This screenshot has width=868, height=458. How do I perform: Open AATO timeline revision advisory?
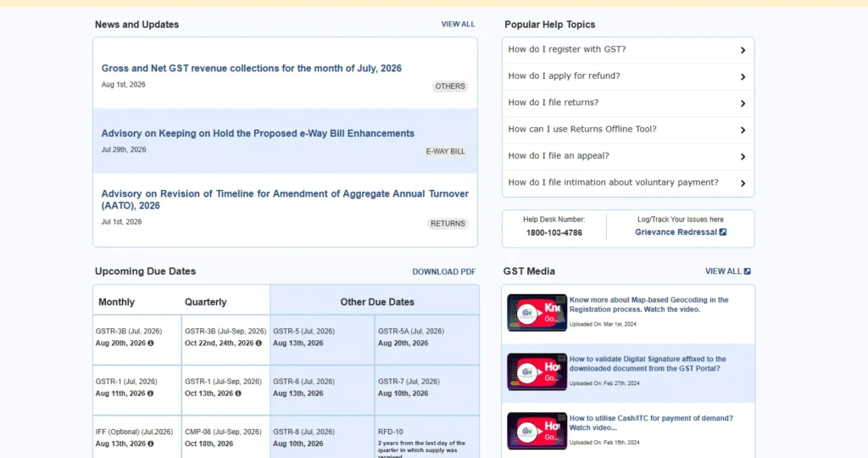(x=285, y=199)
